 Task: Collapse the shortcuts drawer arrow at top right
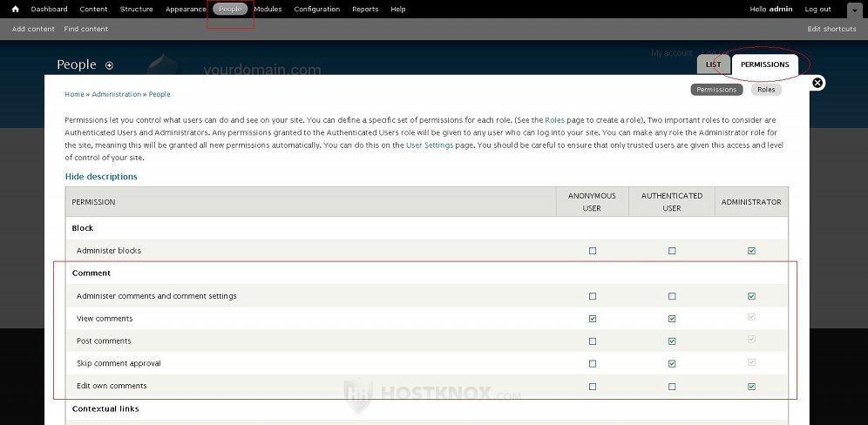click(x=854, y=10)
